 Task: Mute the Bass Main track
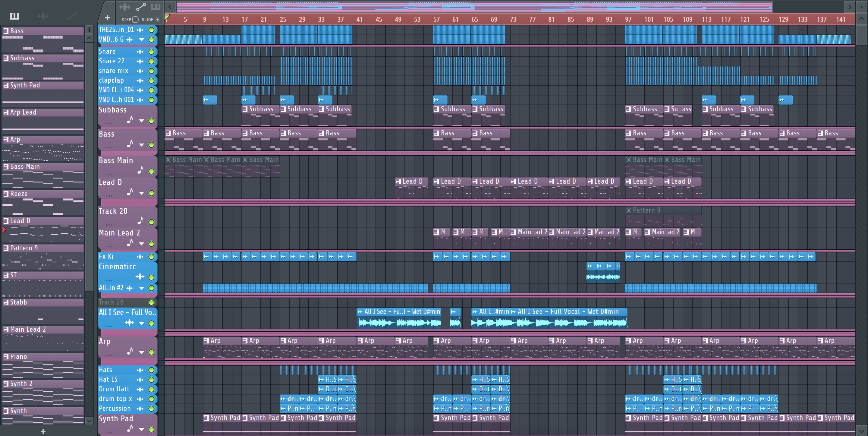pos(152,171)
